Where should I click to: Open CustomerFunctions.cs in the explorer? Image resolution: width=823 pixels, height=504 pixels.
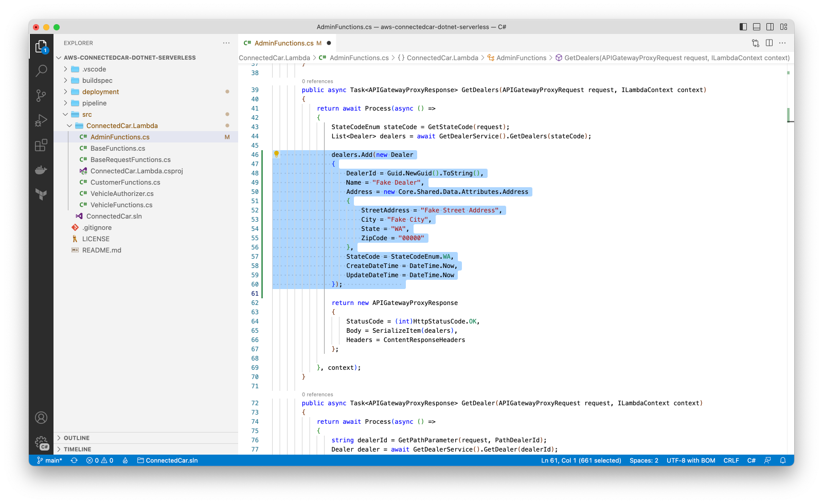(125, 182)
